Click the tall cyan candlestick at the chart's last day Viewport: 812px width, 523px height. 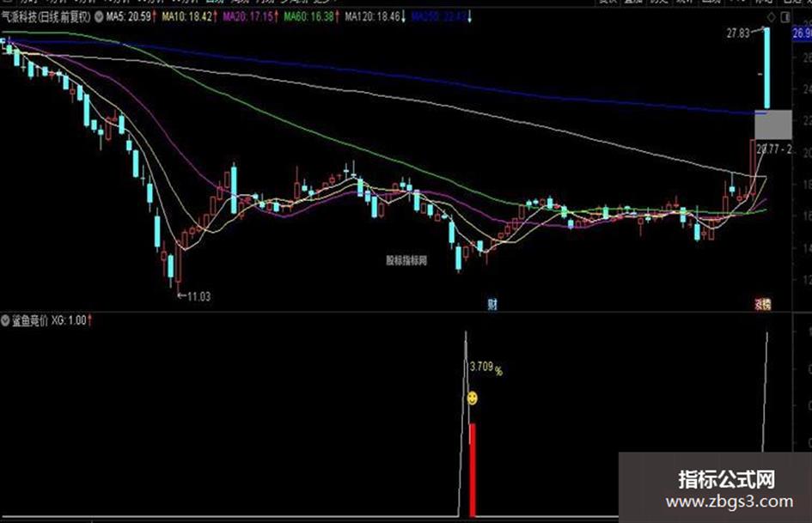[x=767, y=68]
